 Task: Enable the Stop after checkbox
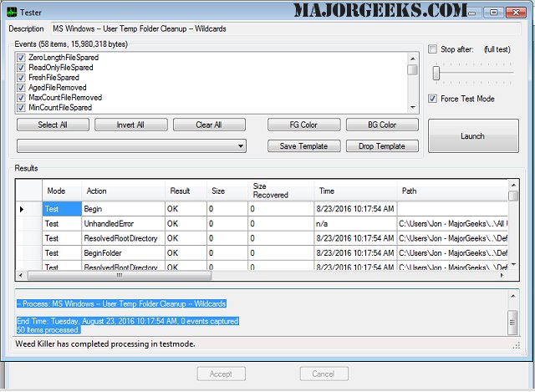(432, 49)
